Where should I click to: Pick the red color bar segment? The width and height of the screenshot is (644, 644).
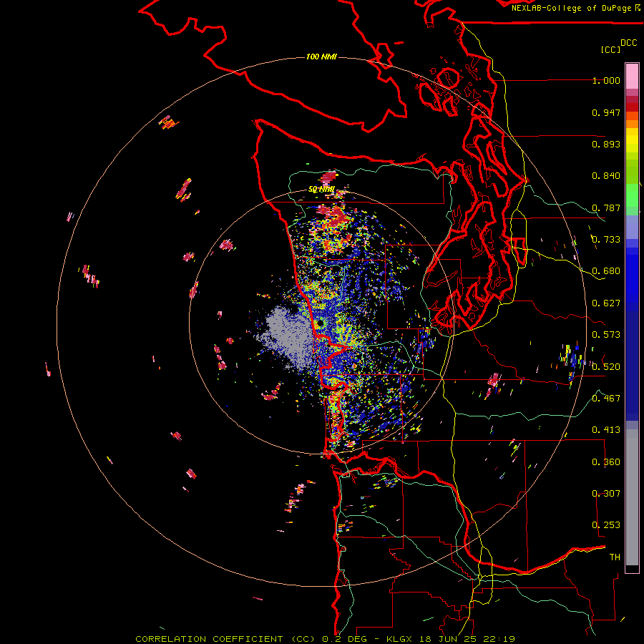pyautogui.click(x=632, y=107)
